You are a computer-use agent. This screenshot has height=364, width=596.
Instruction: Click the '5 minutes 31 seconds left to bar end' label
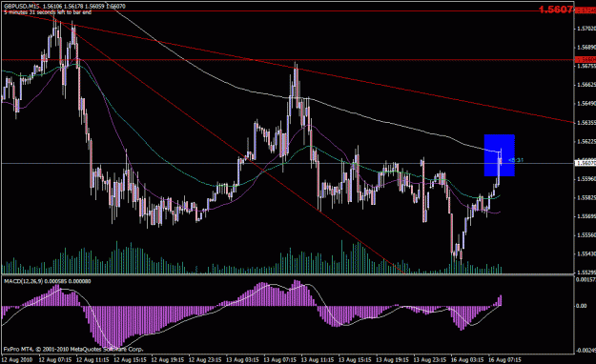point(48,12)
